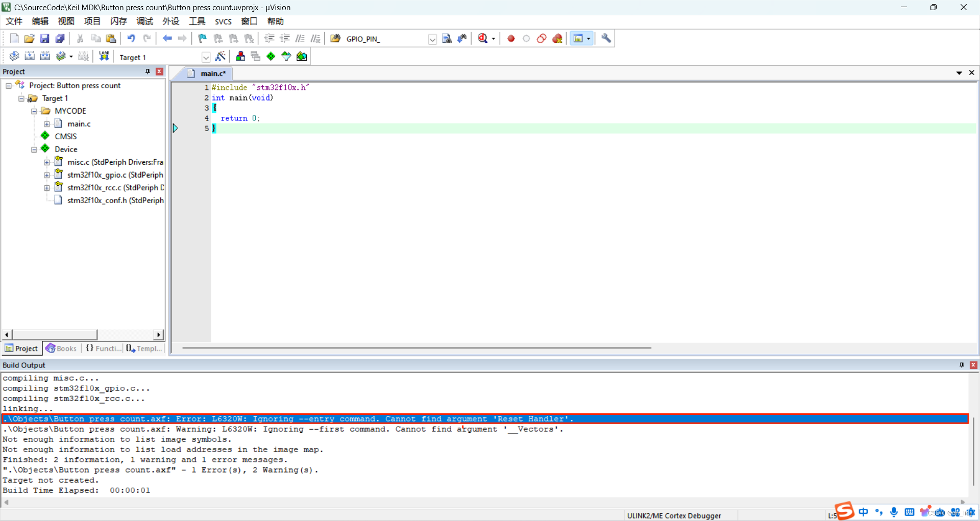Image resolution: width=980 pixels, height=521 pixels.
Task: Collapse the MYCODE group in Project tree
Action: coord(34,111)
